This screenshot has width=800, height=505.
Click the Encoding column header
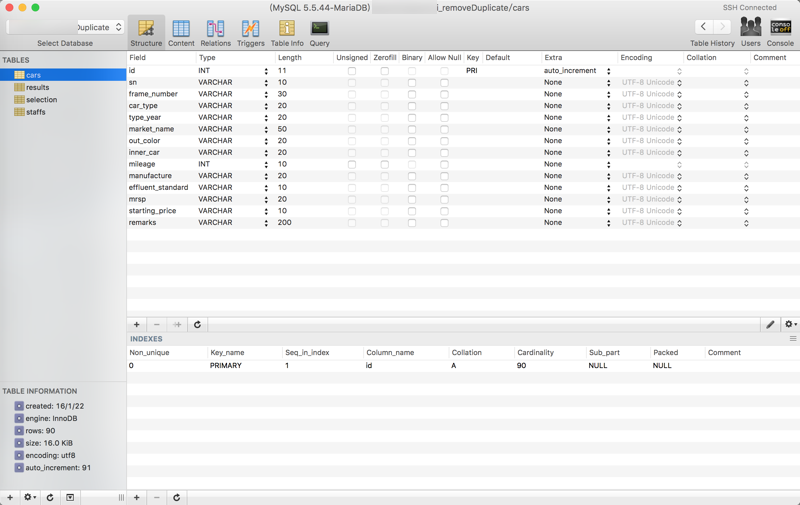click(651, 58)
